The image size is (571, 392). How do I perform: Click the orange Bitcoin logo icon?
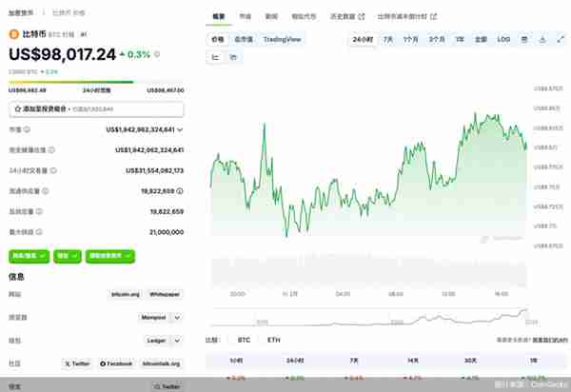click(x=14, y=34)
